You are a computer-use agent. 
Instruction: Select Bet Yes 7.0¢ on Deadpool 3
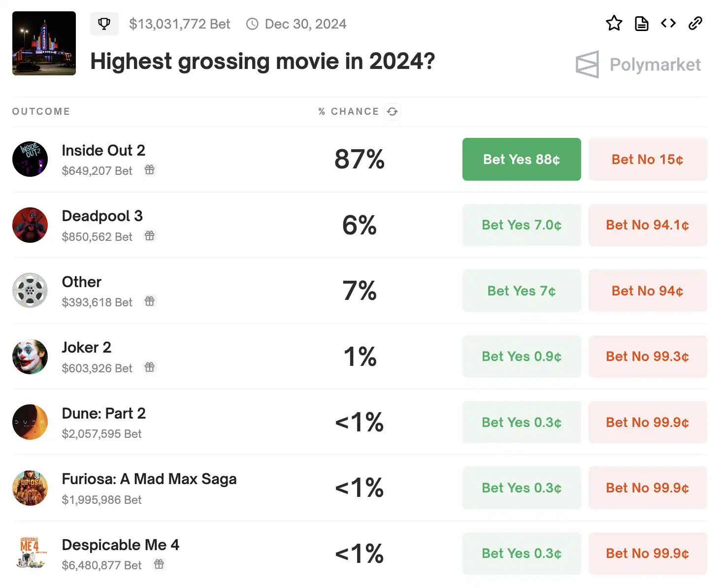click(x=521, y=225)
